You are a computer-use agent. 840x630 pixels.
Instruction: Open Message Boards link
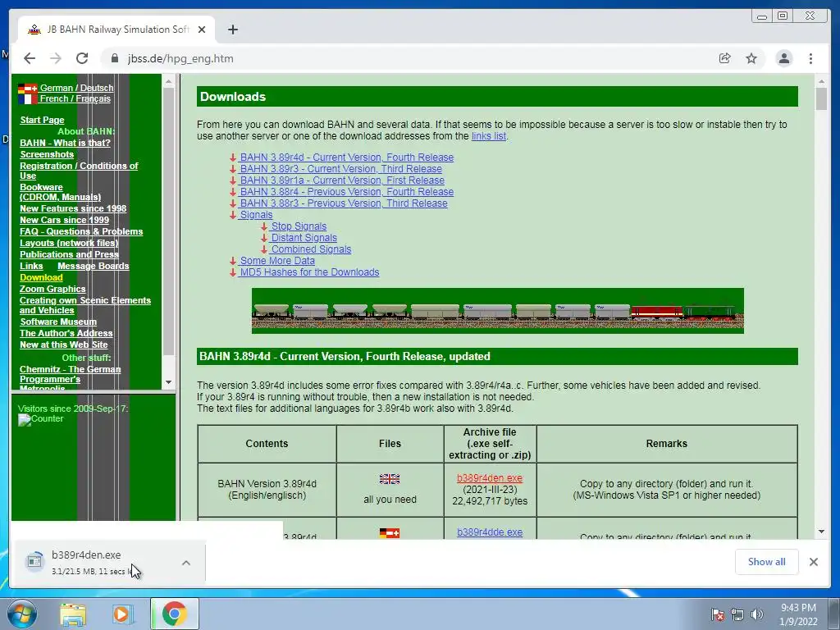coord(94,266)
